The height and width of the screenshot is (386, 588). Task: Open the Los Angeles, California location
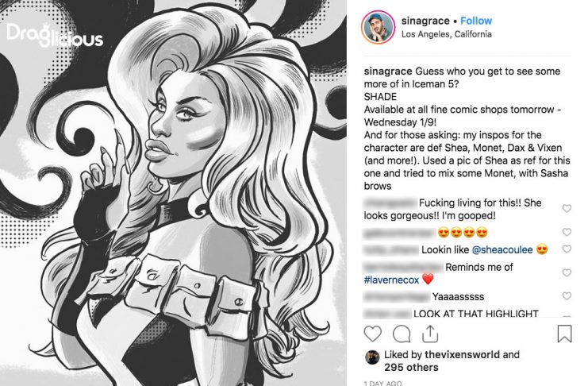[446, 34]
